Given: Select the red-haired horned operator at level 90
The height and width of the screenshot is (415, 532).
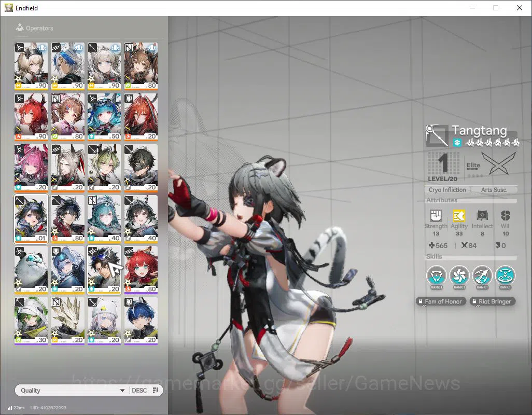Looking at the screenshot, I should click(31, 117).
